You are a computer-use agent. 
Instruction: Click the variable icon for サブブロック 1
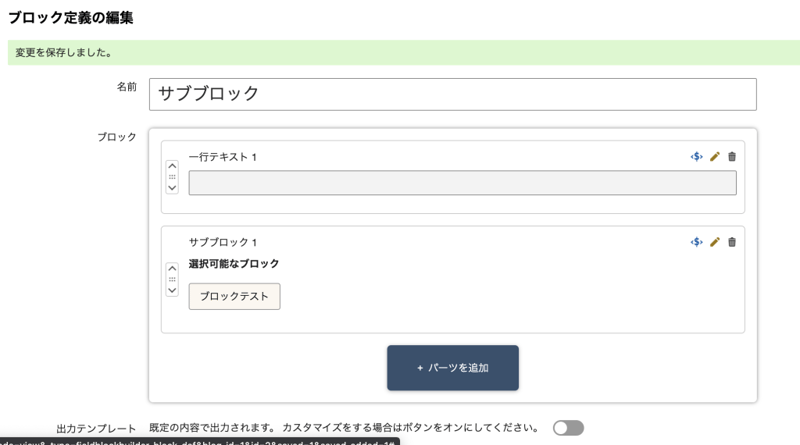[696, 242]
